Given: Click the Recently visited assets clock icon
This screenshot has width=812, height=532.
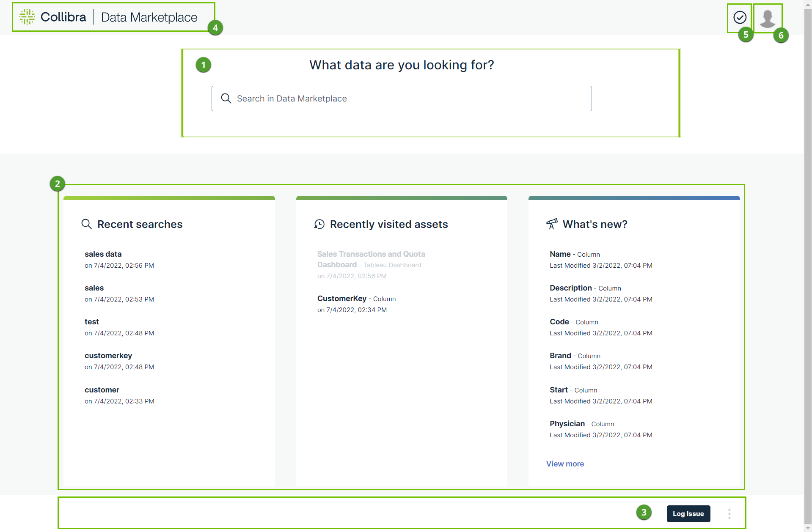Looking at the screenshot, I should click(x=319, y=224).
